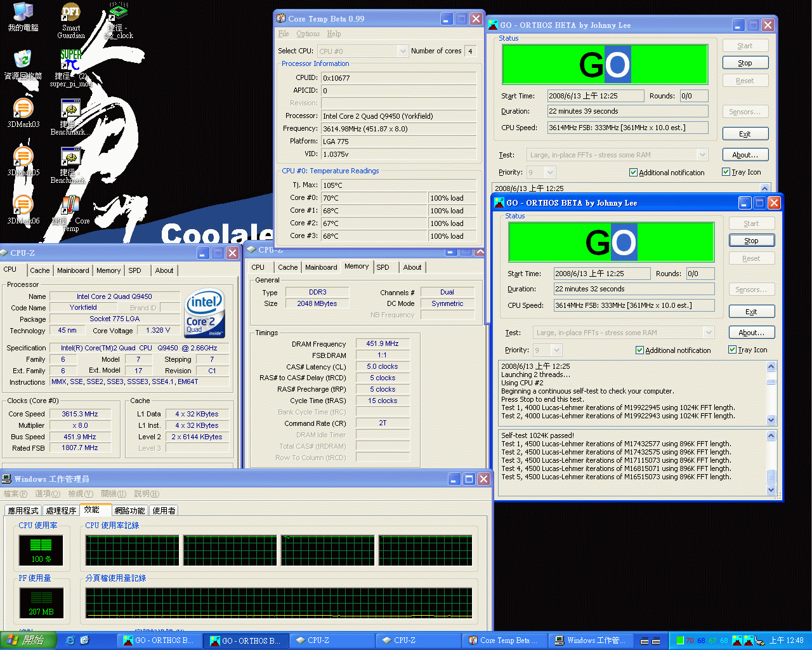Open the 檢視(V) menu in Task Manager
Viewport: 812px width, 650px height.
click(80, 494)
